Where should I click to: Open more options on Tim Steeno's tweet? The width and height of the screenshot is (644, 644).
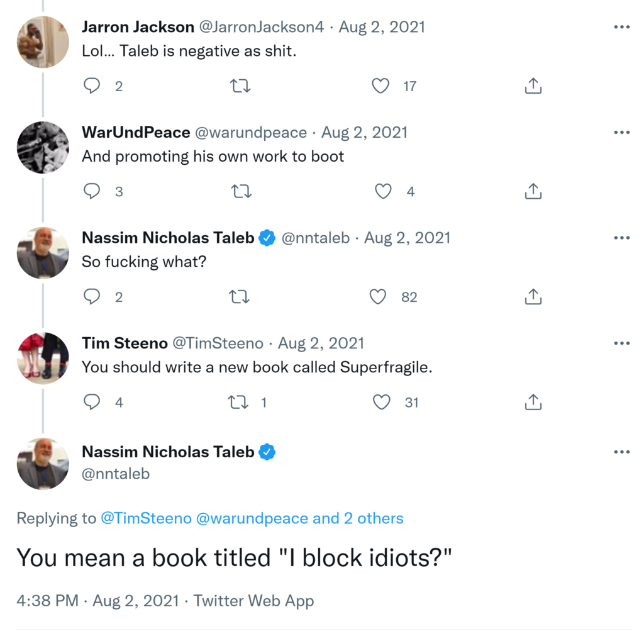[x=621, y=343]
